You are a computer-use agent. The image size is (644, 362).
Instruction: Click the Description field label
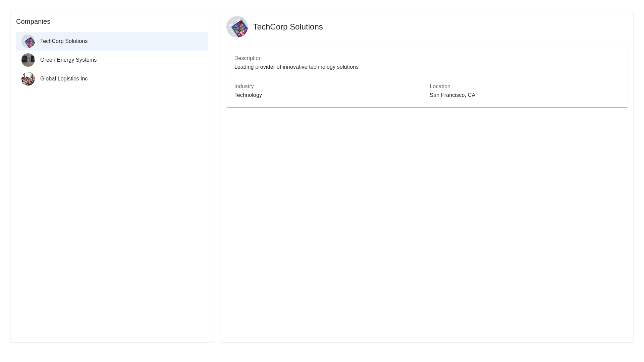[248, 58]
